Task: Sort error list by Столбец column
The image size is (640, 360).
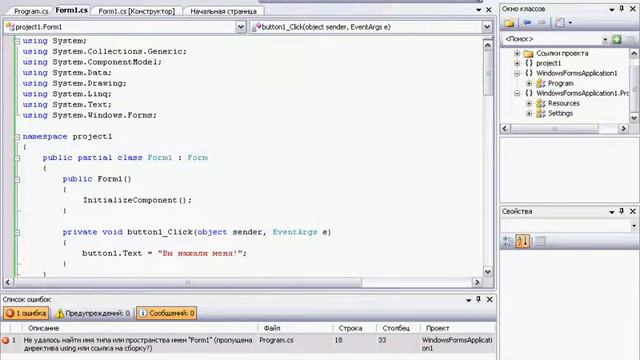Action: click(x=398, y=328)
